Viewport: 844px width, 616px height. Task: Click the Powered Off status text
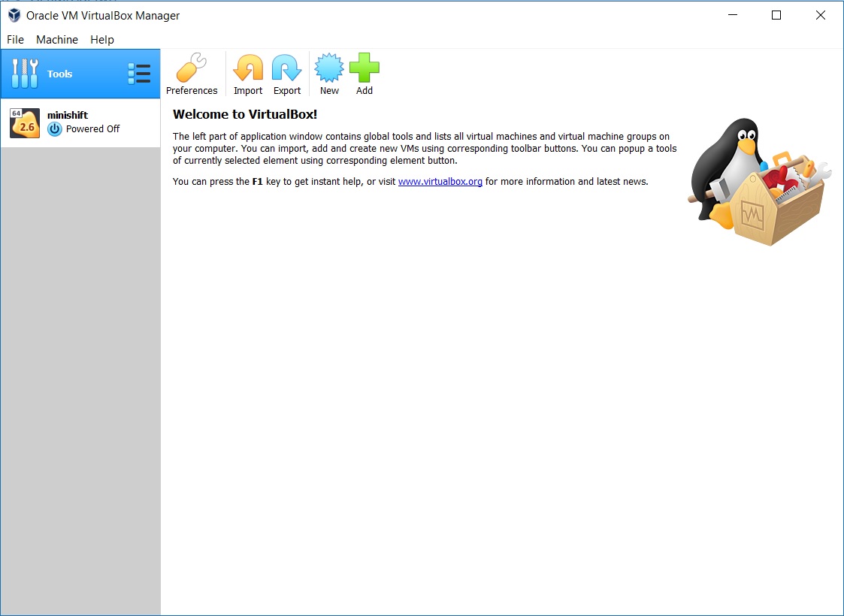pyautogui.click(x=92, y=129)
